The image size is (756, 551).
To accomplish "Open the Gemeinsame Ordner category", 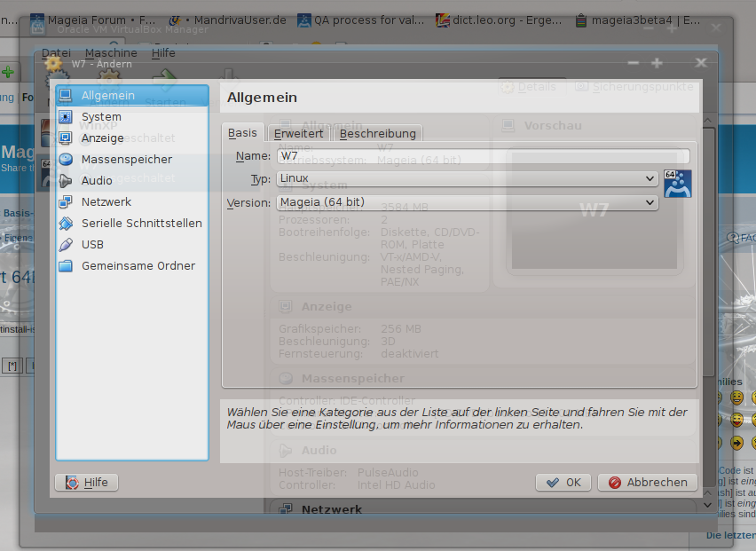I will click(132, 265).
